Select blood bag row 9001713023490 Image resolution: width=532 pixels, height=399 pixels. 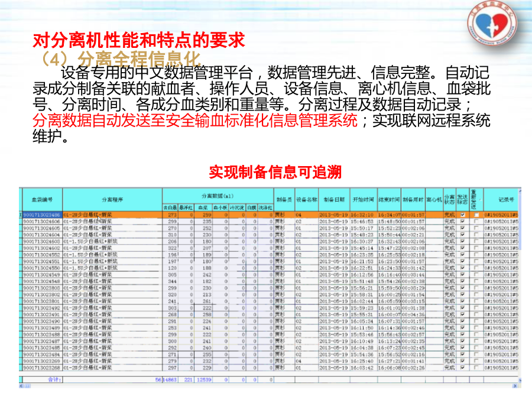tap(270, 321)
